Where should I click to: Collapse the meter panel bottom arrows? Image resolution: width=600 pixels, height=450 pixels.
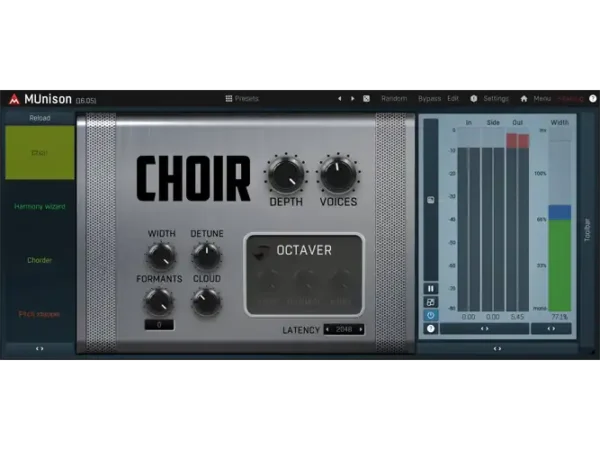(497, 349)
